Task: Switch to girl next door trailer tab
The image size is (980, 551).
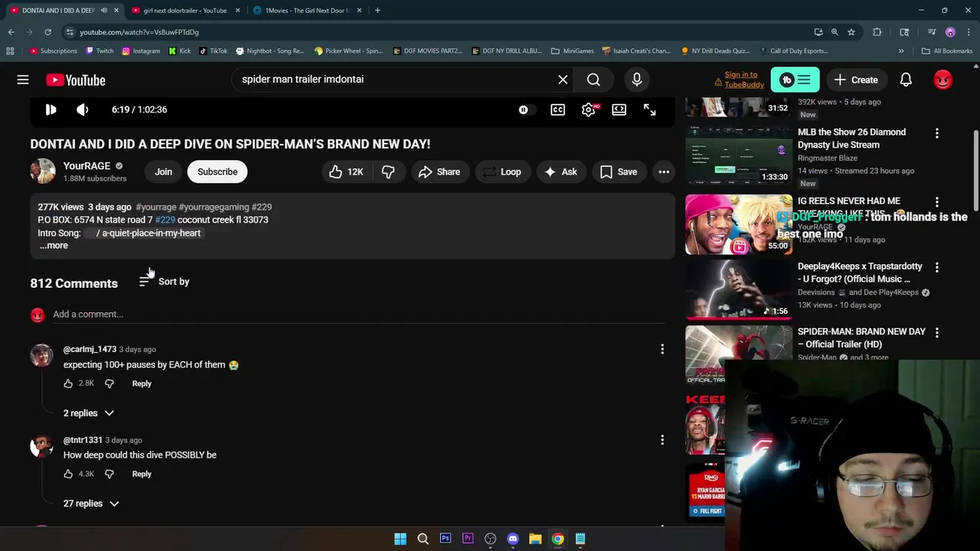Action: point(184,10)
